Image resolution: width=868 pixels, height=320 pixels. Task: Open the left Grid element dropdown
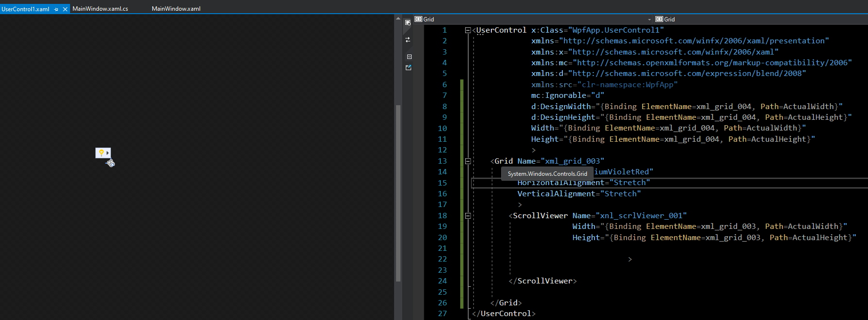tap(533, 19)
